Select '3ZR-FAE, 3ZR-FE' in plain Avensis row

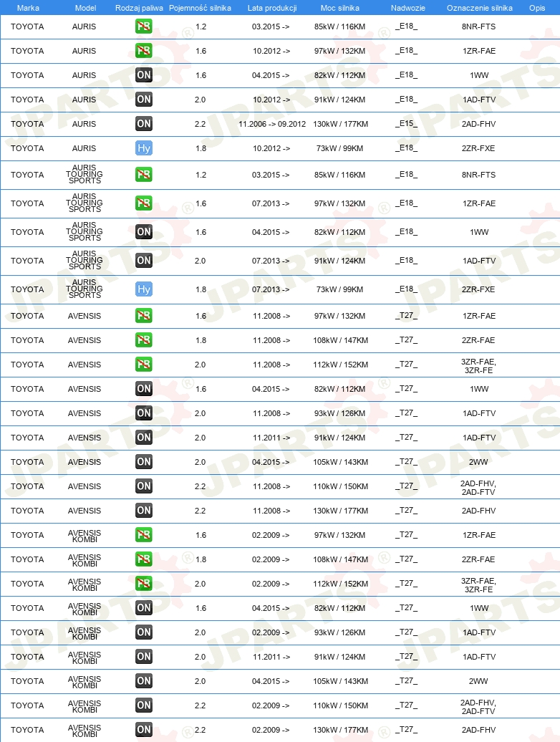pyautogui.click(x=478, y=366)
